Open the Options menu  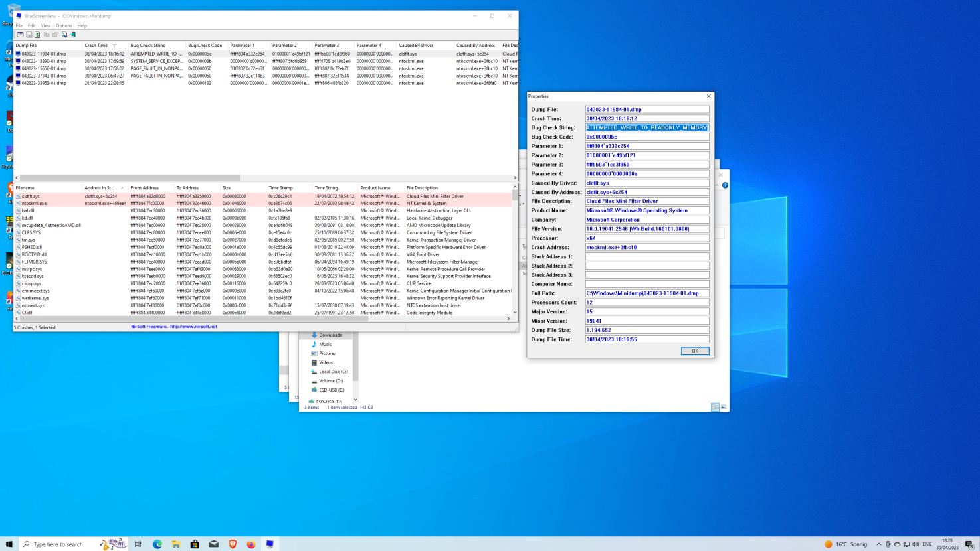coord(64,26)
